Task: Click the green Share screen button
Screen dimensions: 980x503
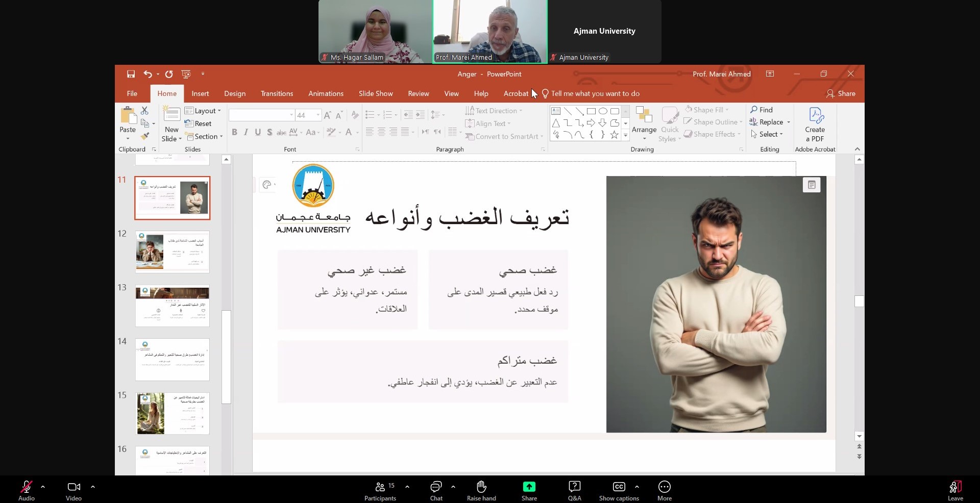Action: coord(529,491)
